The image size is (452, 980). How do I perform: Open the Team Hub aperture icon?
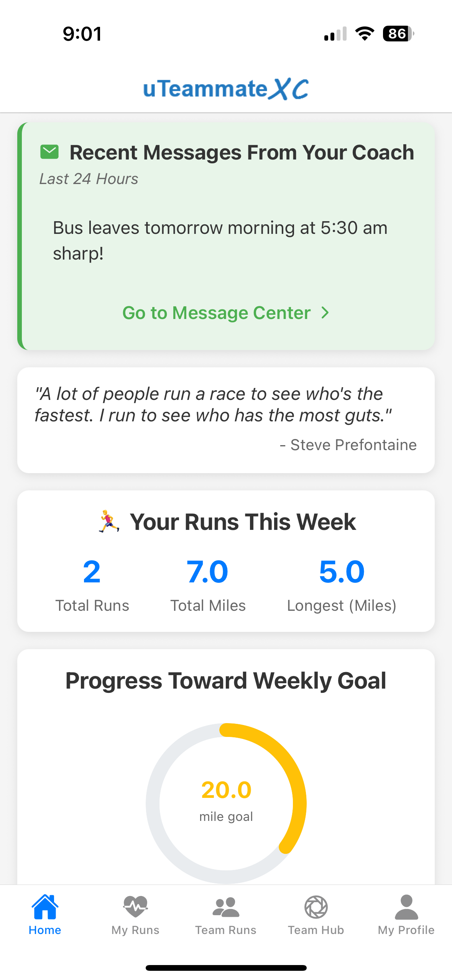[x=316, y=907]
